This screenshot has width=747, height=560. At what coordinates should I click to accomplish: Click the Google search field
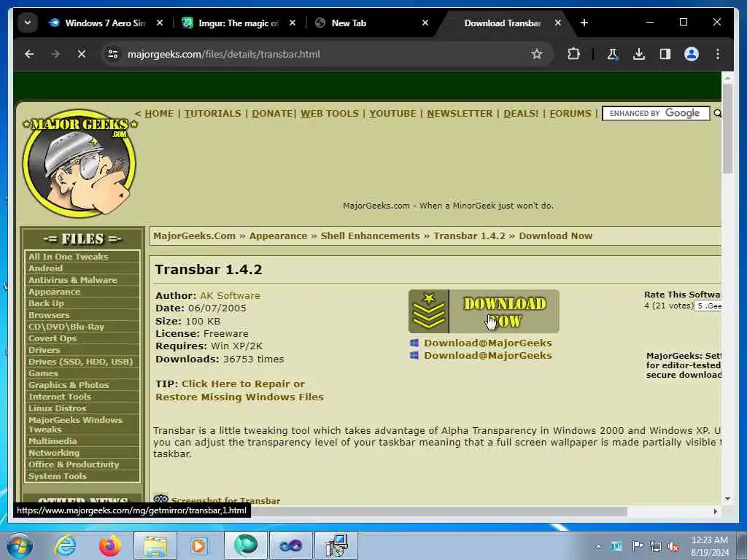[x=656, y=113]
